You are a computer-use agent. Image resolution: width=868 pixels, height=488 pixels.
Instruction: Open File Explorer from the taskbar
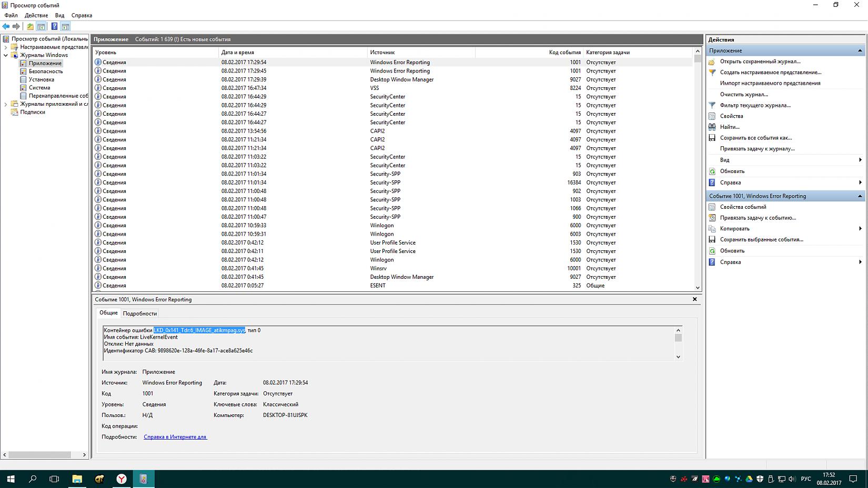coord(77,479)
